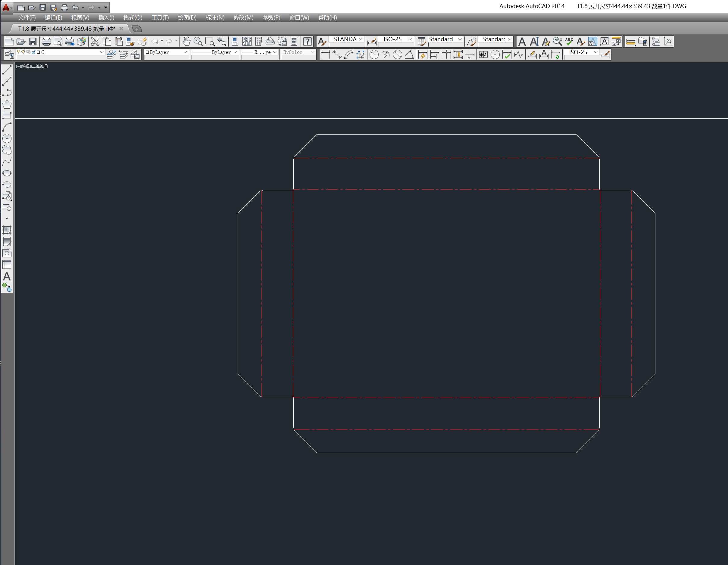Insert a Table from draw toolbar

7,265
